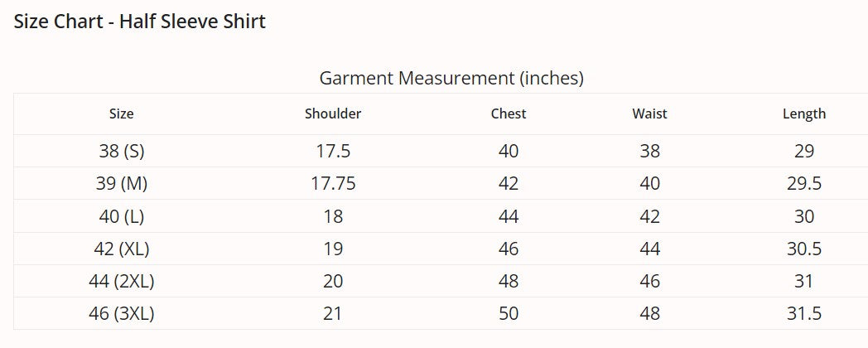This screenshot has height=348, width=868.
Task: Click the 17.5 shoulder measurement
Action: coord(333,151)
